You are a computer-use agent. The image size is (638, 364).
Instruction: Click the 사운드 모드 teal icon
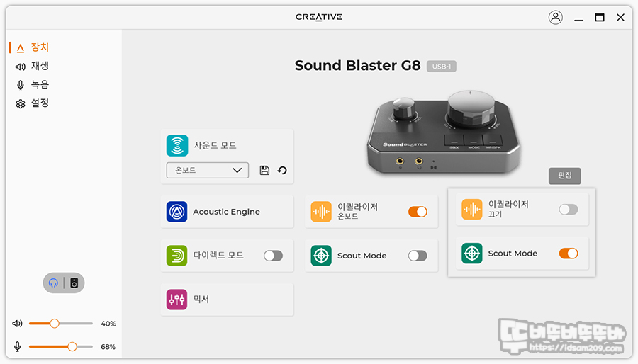click(177, 145)
